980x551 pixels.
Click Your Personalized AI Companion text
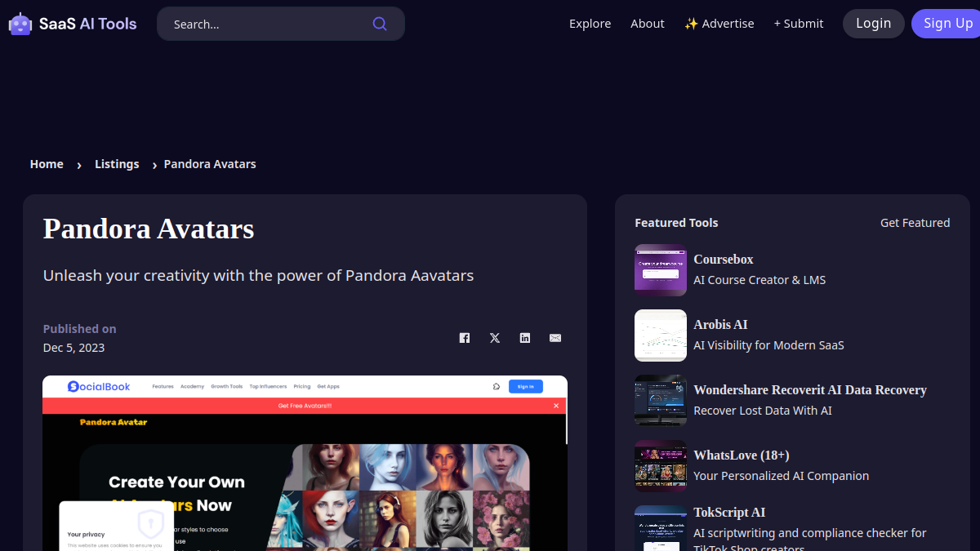pos(782,476)
